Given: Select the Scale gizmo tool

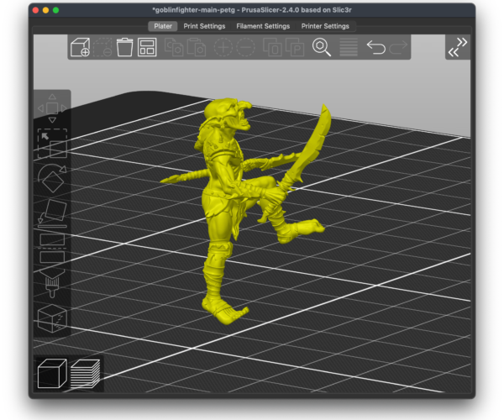Looking at the screenshot, I should pos(52,144).
